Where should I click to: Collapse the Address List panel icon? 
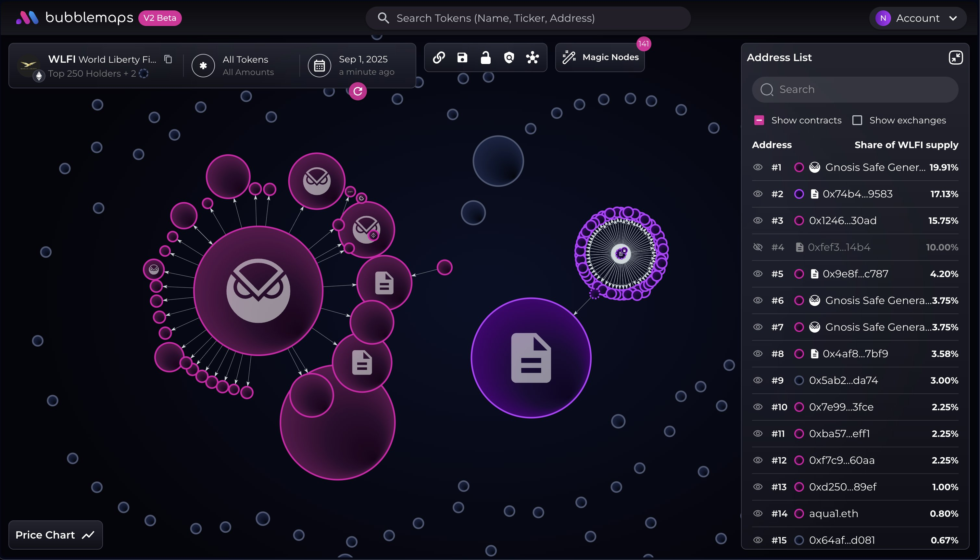[x=955, y=58]
